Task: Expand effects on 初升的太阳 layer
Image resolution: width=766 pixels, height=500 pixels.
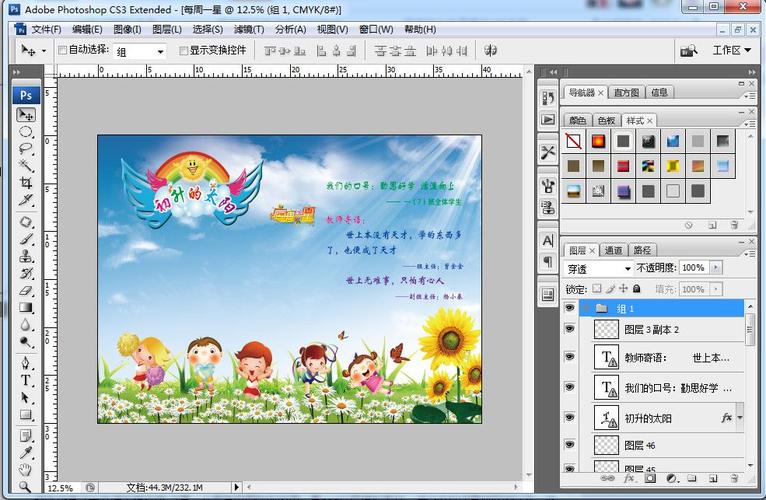Action: pyautogui.click(x=740, y=418)
